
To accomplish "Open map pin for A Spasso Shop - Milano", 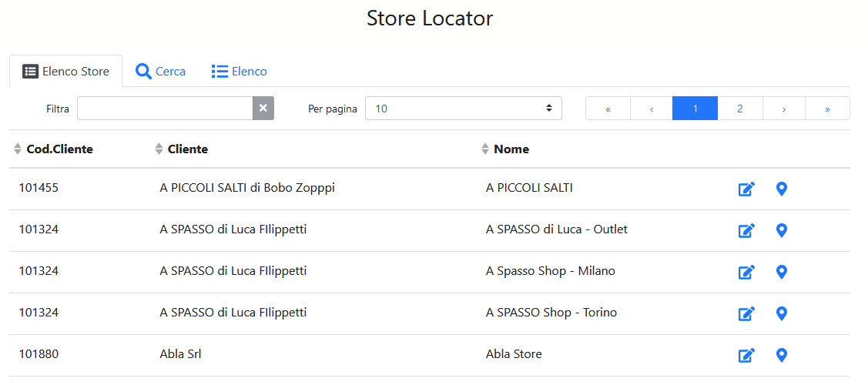I will [781, 273].
